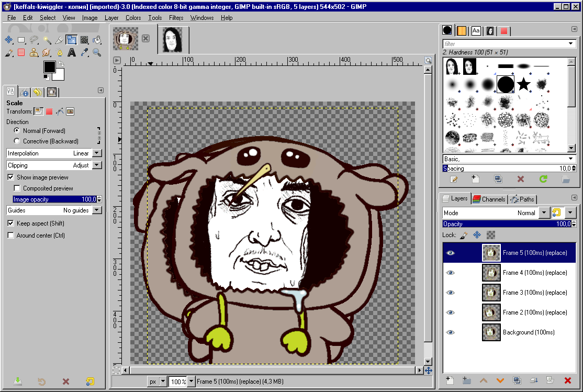
Task: Select the Warp Transform tool
Action: click(84, 40)
